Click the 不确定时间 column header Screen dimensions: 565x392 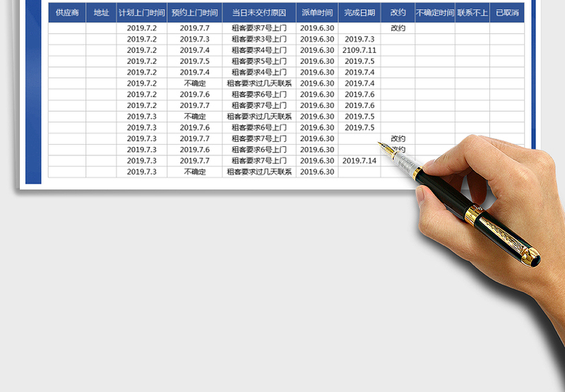(x=434, y=13)
